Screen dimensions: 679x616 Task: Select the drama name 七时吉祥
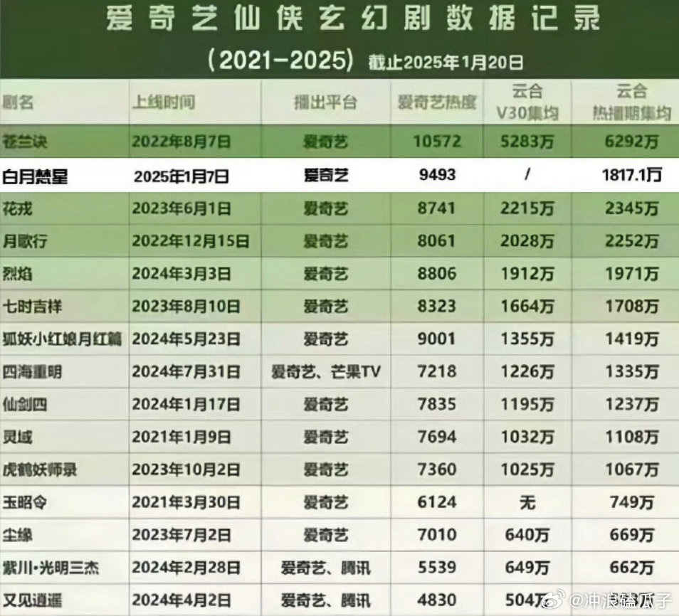(x=32, y=307)
